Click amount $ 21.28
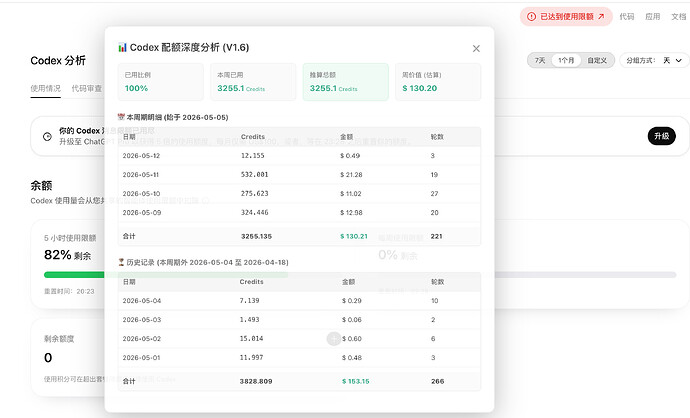 (x=351, y=175)
